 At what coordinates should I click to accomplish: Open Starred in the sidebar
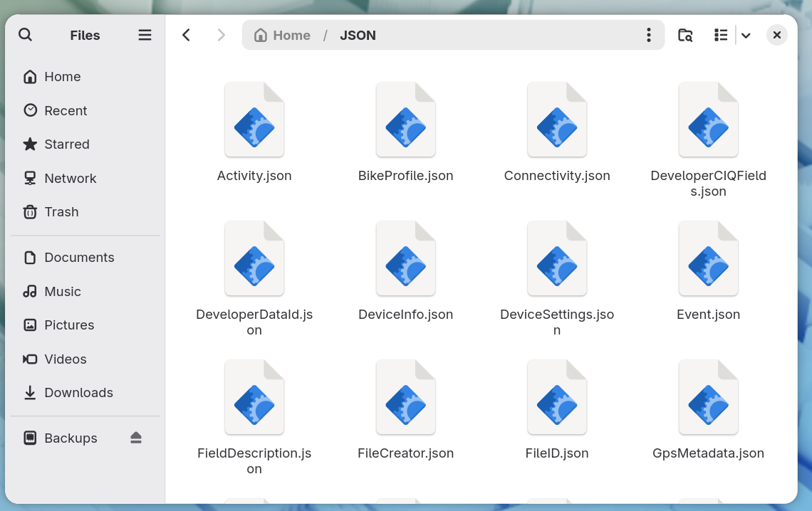(x=85, y=144)
